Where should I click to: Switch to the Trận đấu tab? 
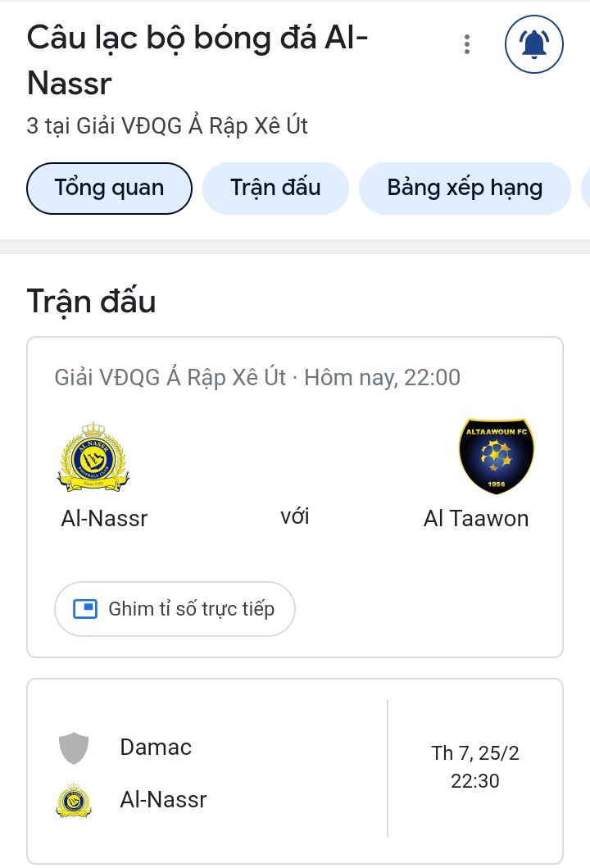[275, 189]
